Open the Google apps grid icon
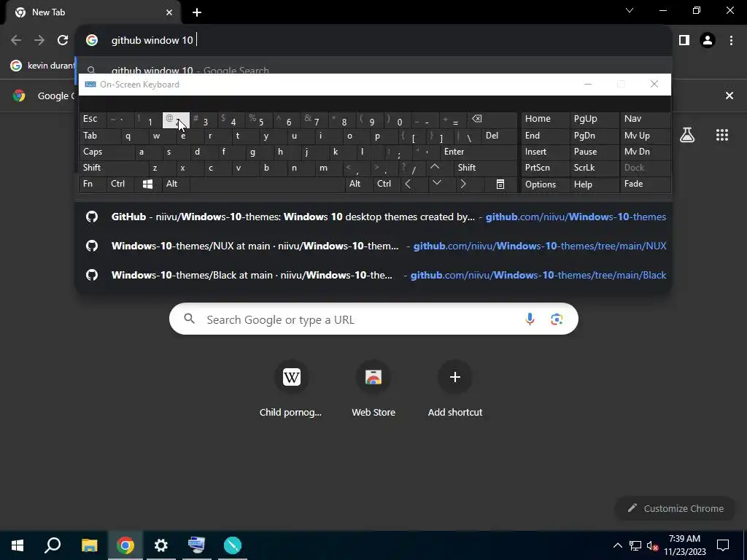The image size is (747, 560). tap(722, 135)
